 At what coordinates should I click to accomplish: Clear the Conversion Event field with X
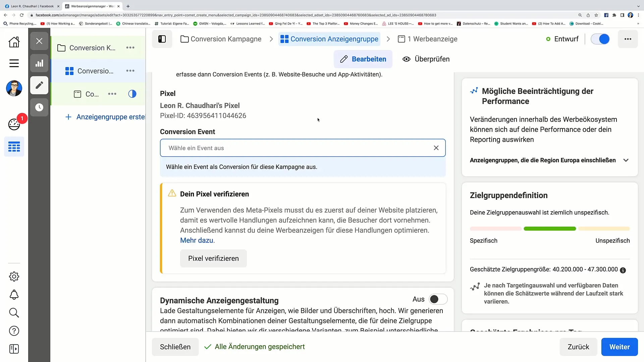(x=436, y=148)
